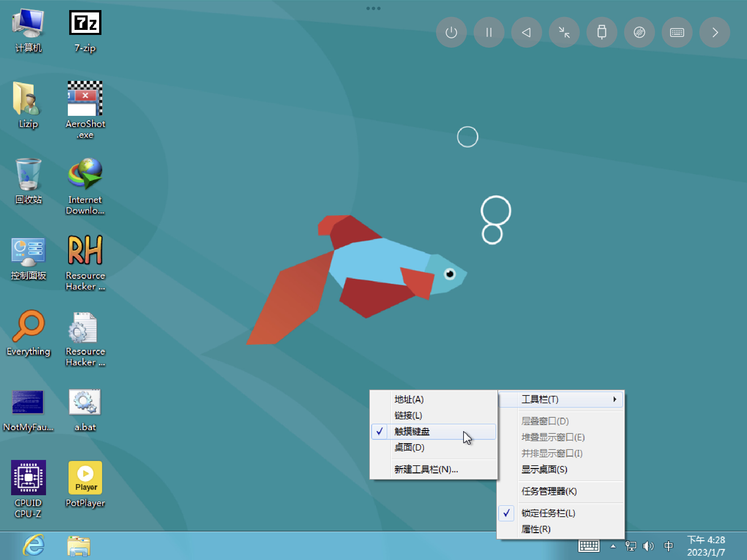
Task: Open the 计算机 desktop icon
Action: (28, 30)
